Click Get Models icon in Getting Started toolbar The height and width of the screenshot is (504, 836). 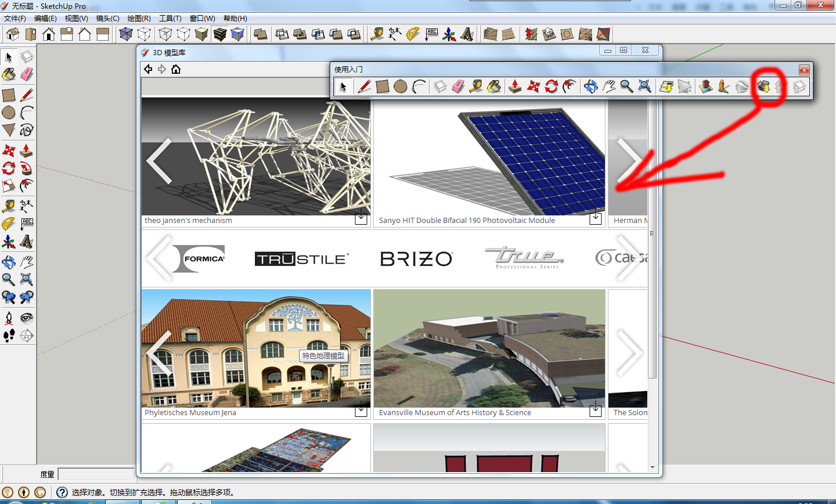[763, 87]
